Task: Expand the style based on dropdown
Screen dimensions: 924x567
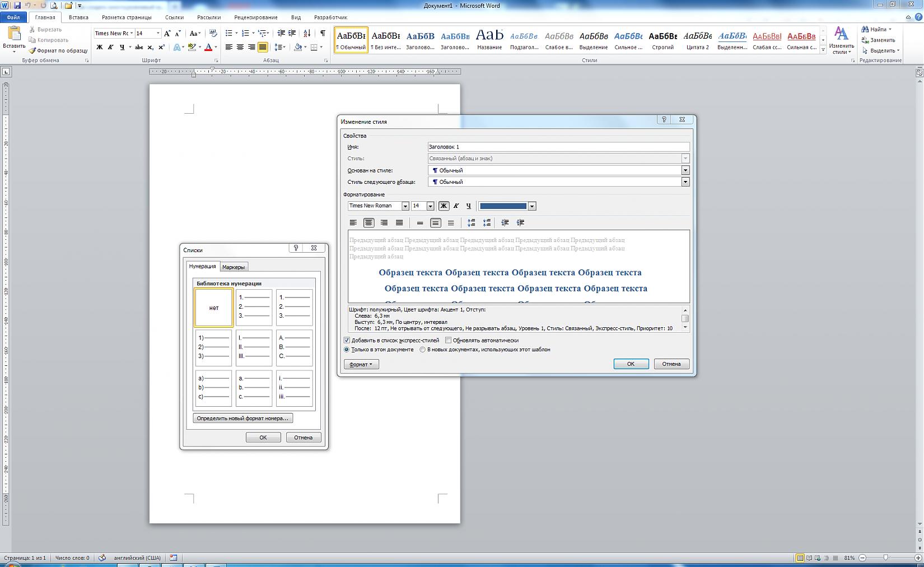Action: [x=685, y=170]
